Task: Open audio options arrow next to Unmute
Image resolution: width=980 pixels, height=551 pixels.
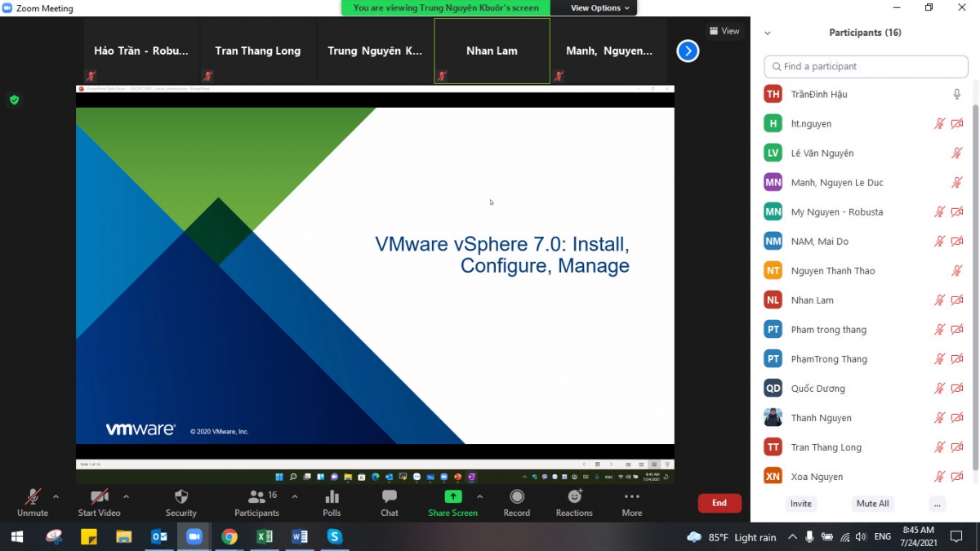Action: 56,496
